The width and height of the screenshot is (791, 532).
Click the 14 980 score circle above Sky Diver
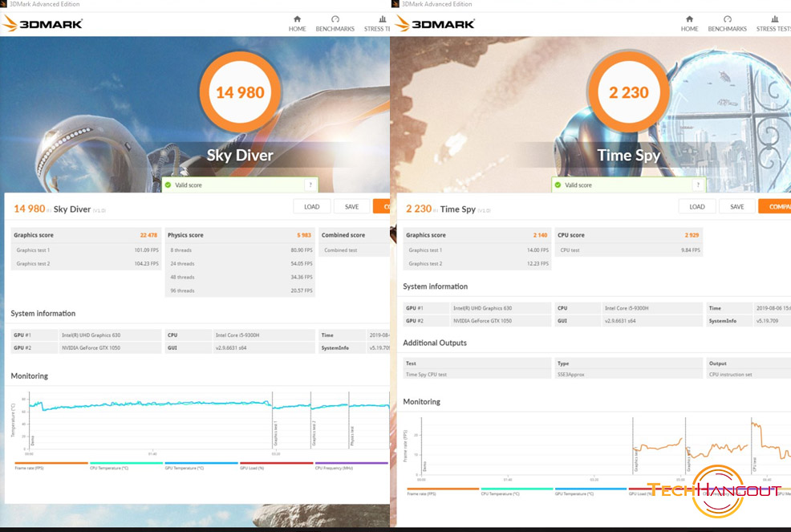pos(240,92)
